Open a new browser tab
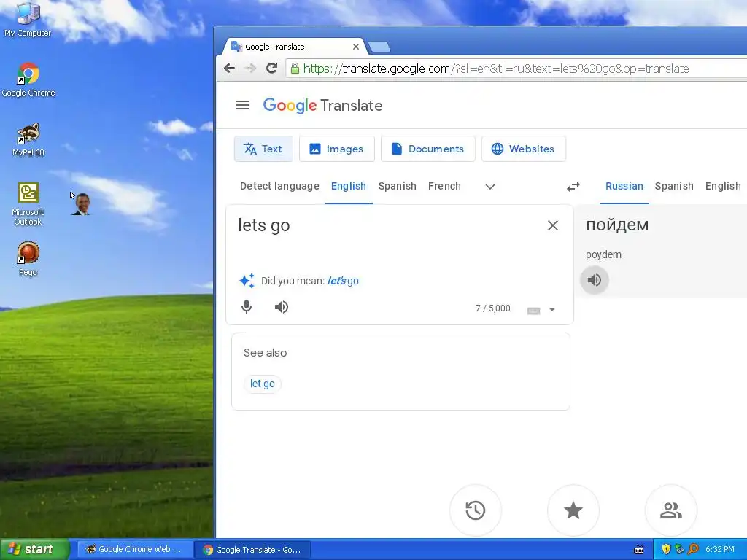The image size is (747, 560). (379, 47)
